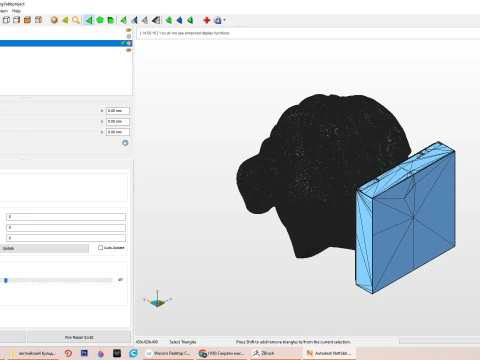Click the second box view icon
Viewport: 480px width, 360px height.
pos(16,20)
